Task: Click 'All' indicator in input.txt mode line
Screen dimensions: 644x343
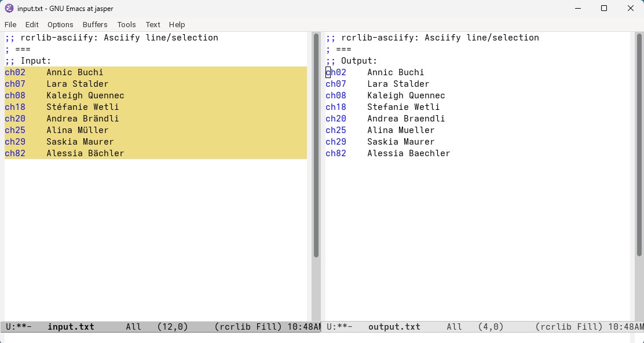Action: pos(133,327)
